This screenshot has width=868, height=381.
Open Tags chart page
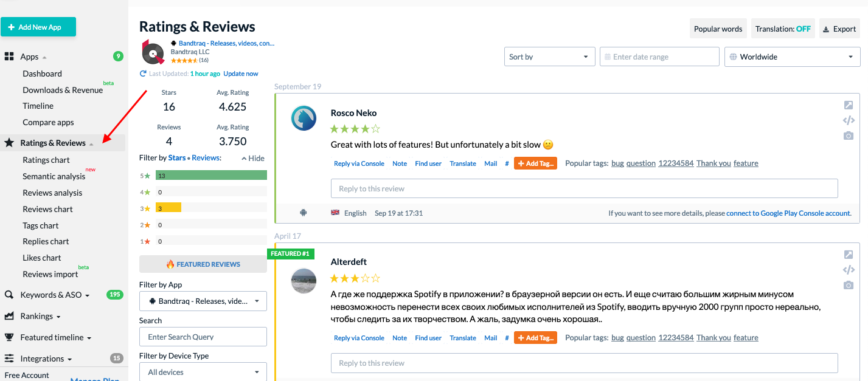41,225
